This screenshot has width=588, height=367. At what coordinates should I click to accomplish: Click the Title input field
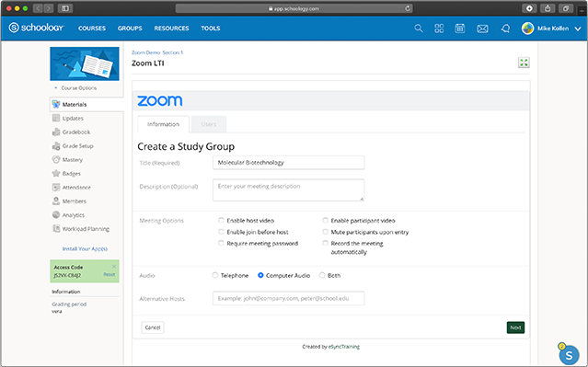click(x=288, y=162)
